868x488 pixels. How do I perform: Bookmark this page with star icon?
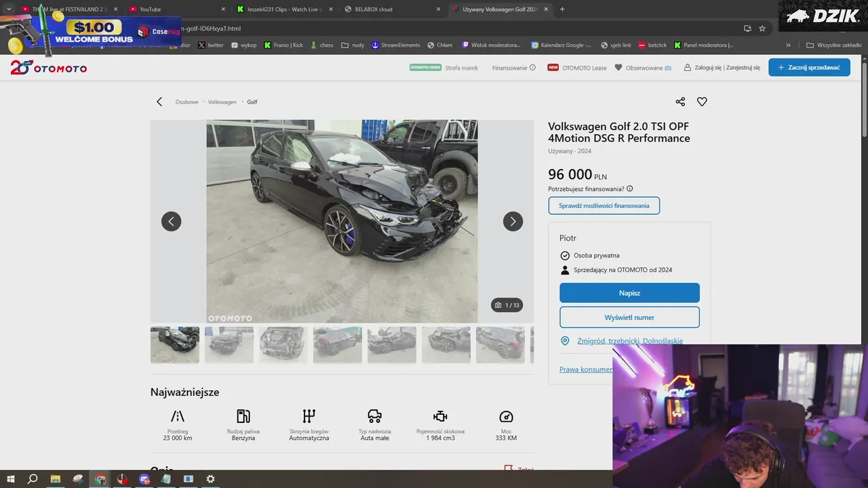tap(762, 28)
